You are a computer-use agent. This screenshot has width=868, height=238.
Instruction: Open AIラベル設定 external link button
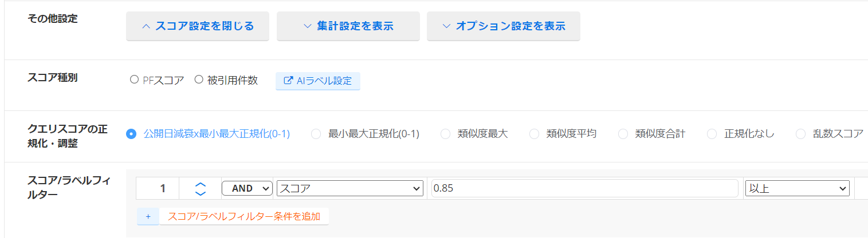318,81
